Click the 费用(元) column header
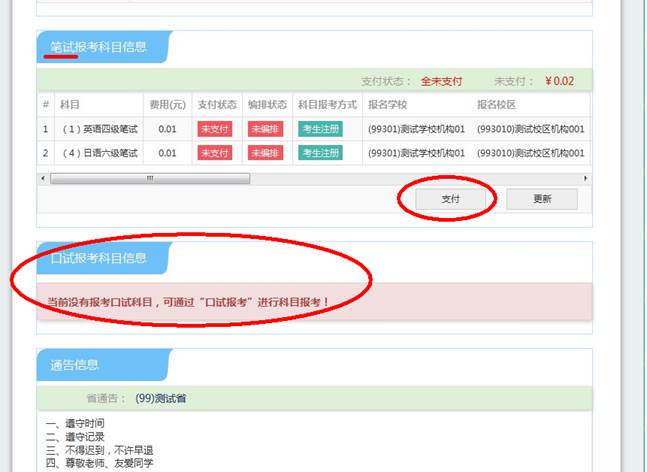 168,105
